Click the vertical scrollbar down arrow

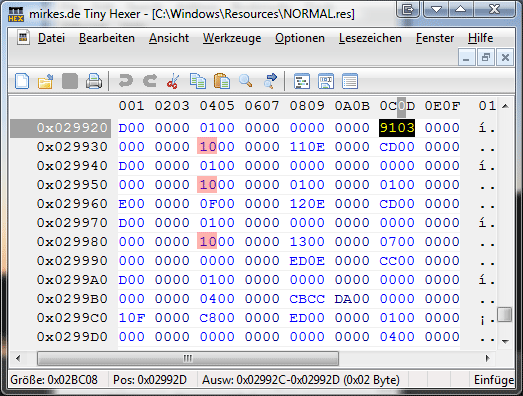[505, 341]
